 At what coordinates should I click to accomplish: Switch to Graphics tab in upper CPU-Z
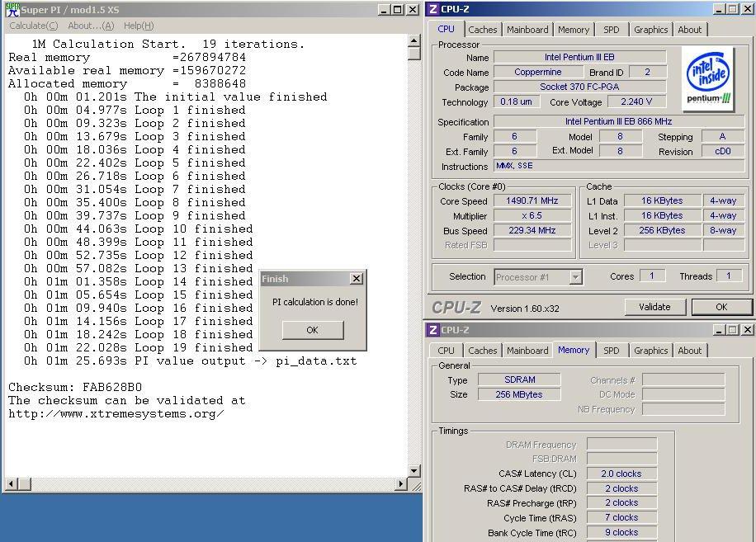[650, 30]
